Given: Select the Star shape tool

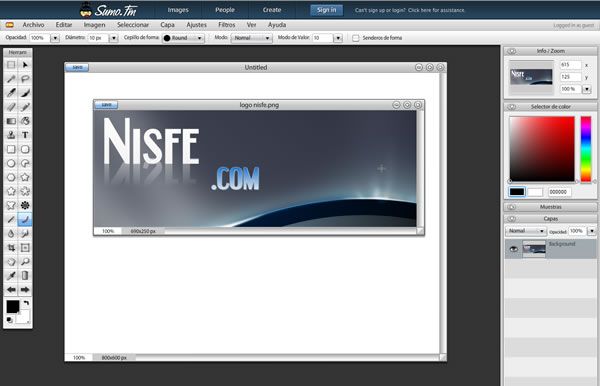Looking at the screenshot, I should (x=25, y=177).
